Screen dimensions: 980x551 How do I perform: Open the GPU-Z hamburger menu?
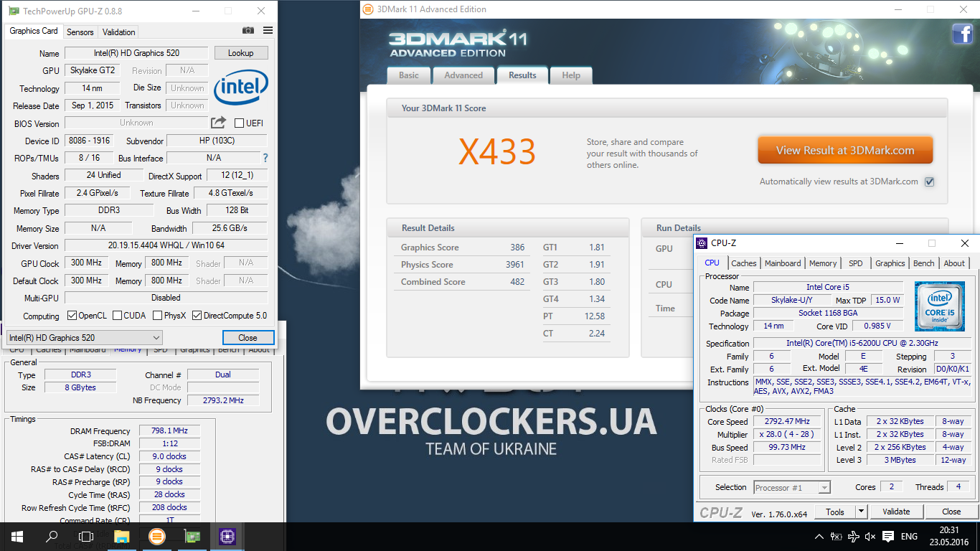(x=268, y=30)
